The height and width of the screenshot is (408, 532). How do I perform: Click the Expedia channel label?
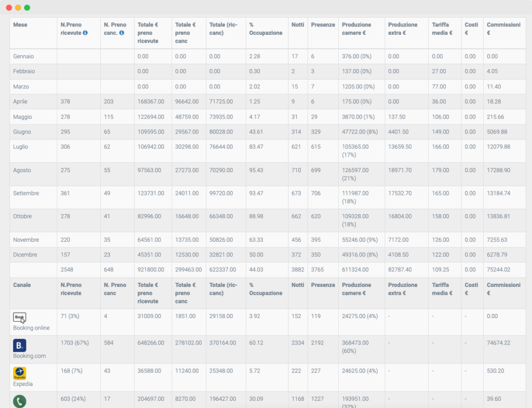point(23,384)
